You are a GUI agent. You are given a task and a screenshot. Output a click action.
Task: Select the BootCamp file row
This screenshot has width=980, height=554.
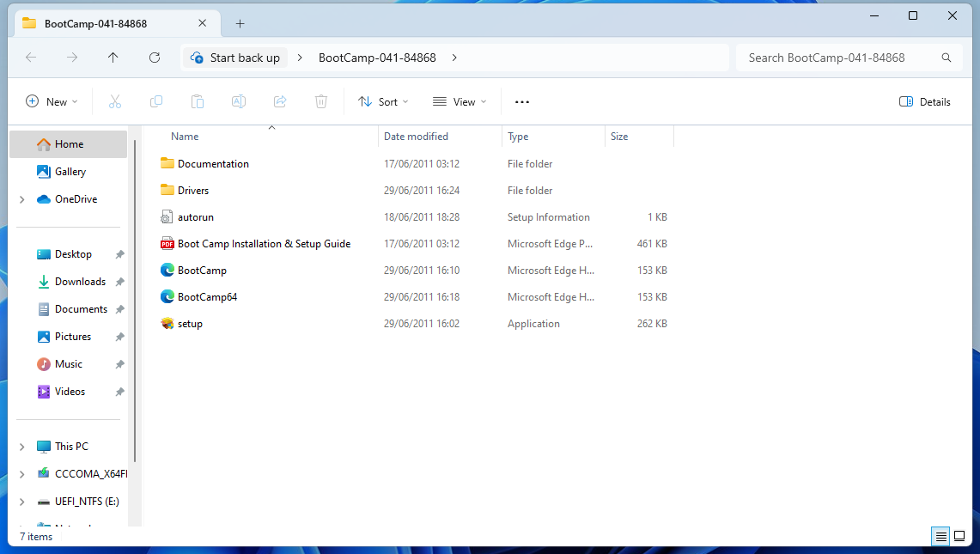(x=412, y=270)
